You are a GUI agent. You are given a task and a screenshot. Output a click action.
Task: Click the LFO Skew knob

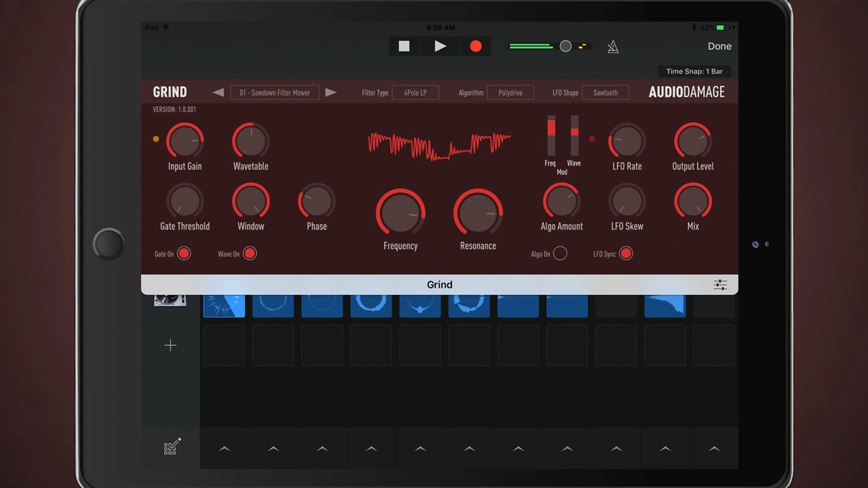(627, 201)
